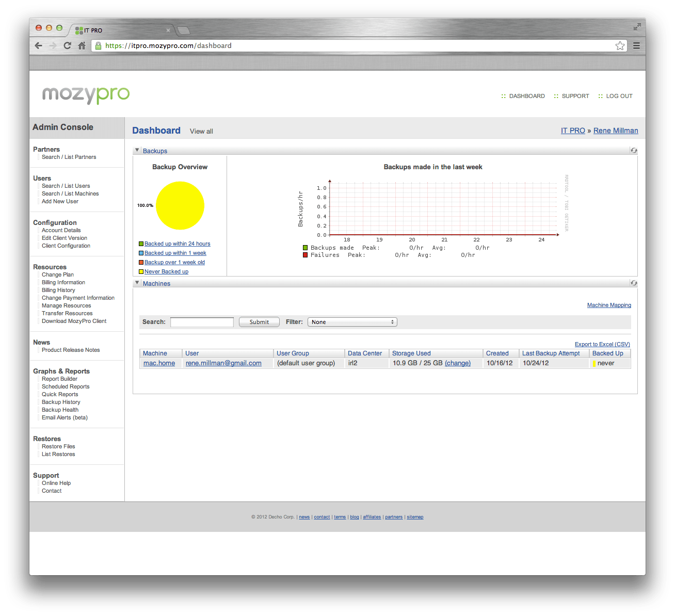This screenshot has width=675, height=616.
Task: Click the mozypro logo
Action: pos(86,94)
